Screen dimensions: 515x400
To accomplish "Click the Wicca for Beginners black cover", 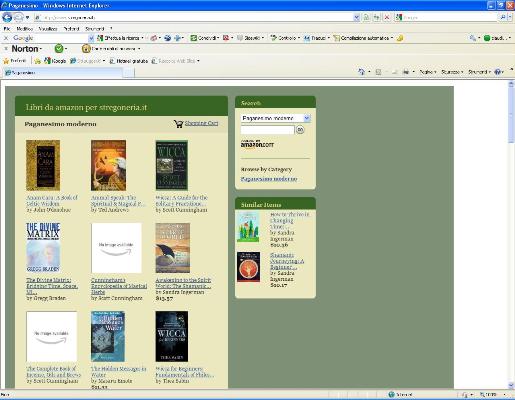I will point(172,336).
